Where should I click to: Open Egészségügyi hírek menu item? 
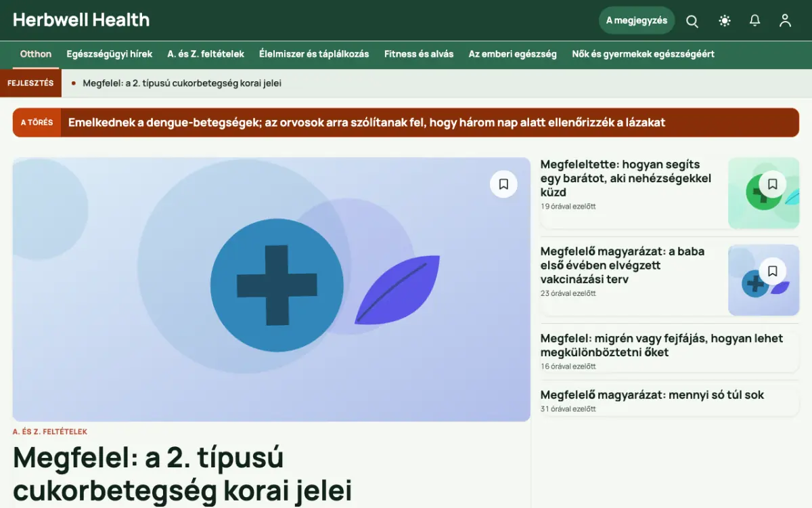click(110, 54)
